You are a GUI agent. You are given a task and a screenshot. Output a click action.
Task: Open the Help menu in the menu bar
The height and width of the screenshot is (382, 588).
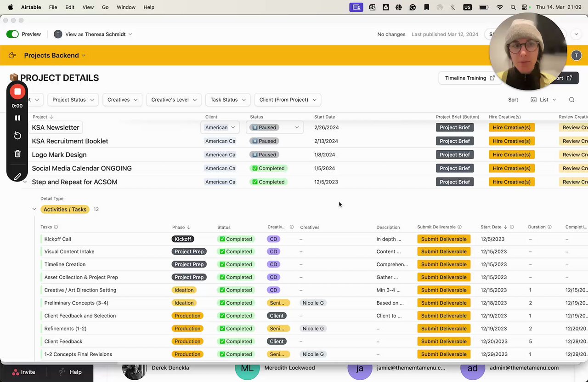(149, 7)
